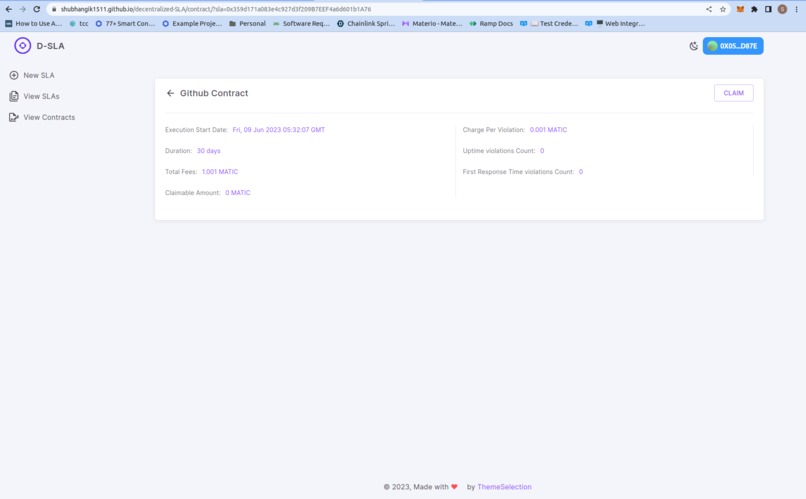Click the 'Github Contract' heading

[214, 93]
